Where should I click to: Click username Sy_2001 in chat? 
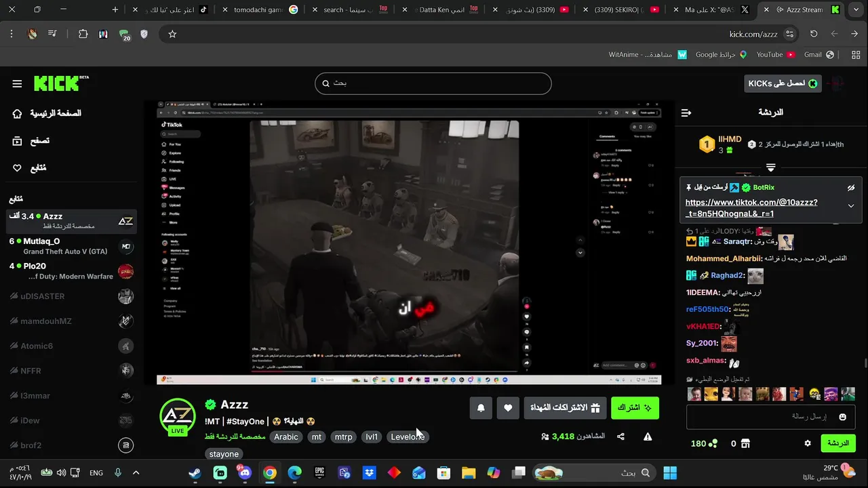pyautogui.click(x=703, y=343)
